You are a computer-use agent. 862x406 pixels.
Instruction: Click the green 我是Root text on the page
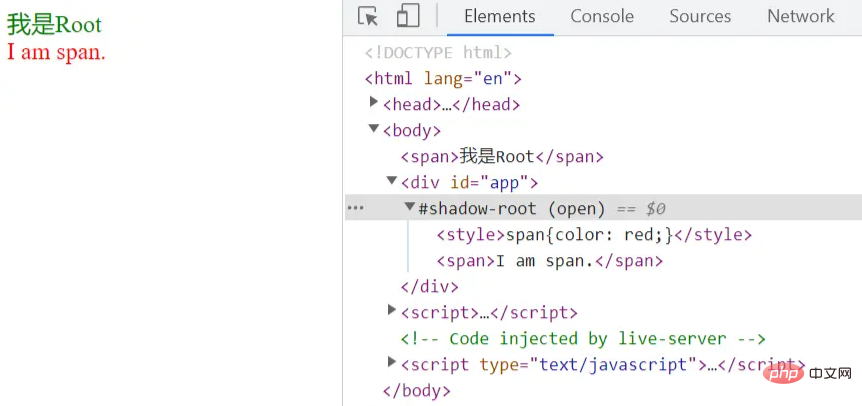pyautogui.click(x=55, y=25)
